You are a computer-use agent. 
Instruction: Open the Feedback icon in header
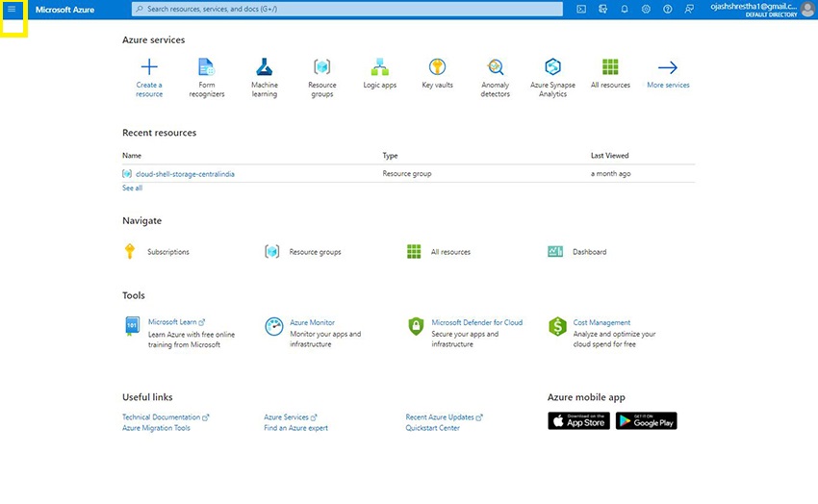(x=689, y=9)
